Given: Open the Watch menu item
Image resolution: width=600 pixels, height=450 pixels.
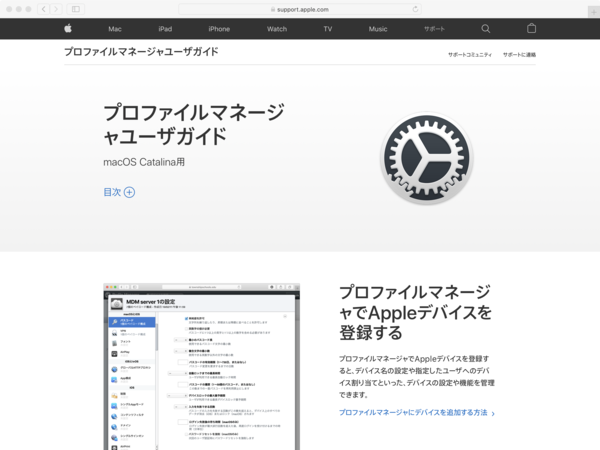Looking at the screenshot, I should pyautogui.click(x=277, y=29).
